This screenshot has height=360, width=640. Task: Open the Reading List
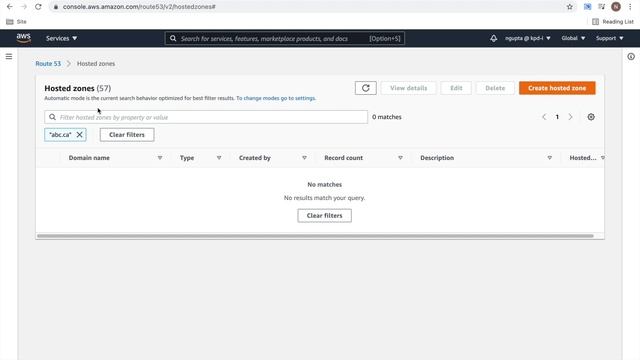613,22
